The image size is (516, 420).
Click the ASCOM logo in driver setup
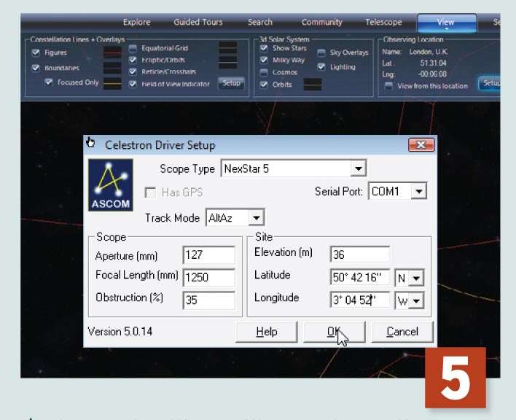tap(111, 185)
